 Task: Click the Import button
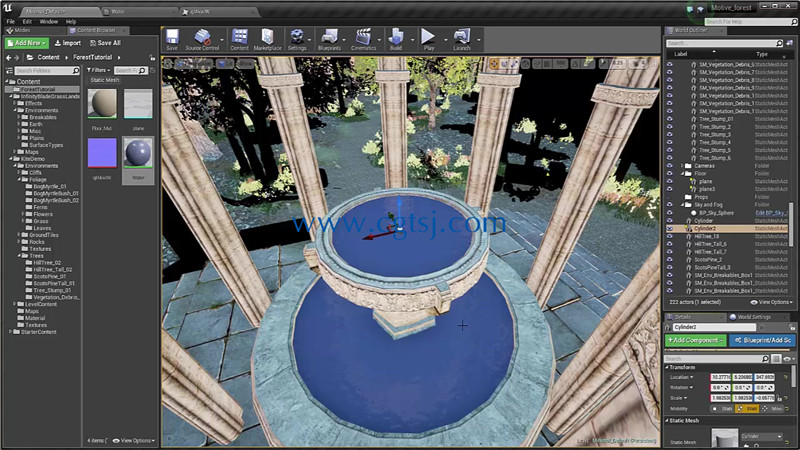[x=68, y=43]
